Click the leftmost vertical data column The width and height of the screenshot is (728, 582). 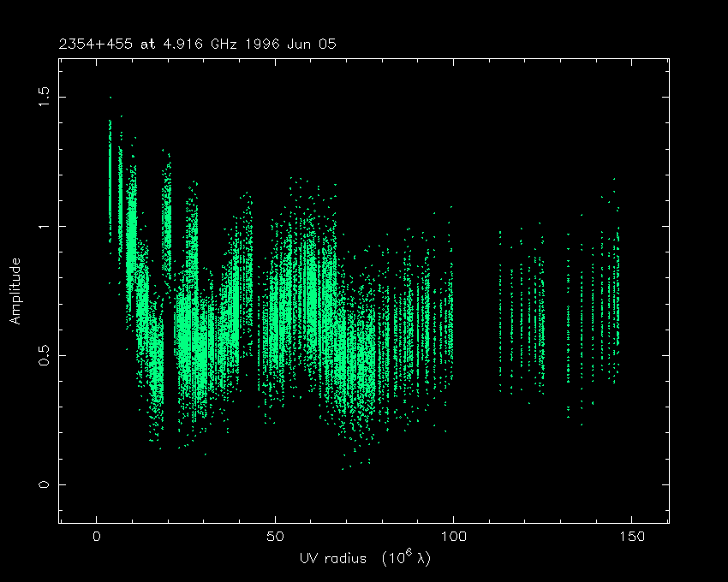(x=110, y=180)
